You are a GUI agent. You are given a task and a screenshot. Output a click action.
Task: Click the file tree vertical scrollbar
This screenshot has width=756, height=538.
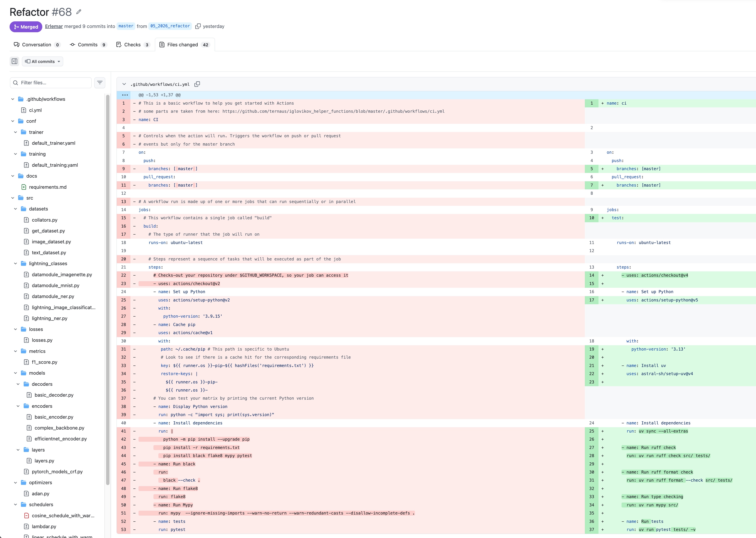pos(108,290)
